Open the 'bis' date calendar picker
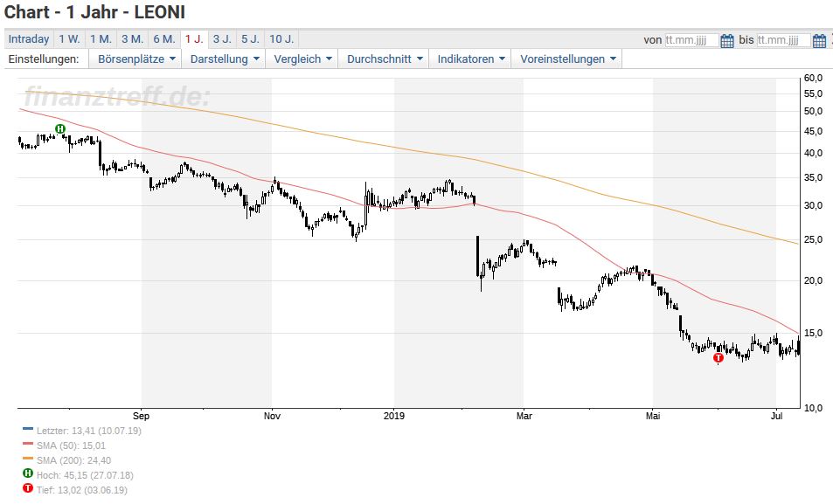 (x=820, y=40)
